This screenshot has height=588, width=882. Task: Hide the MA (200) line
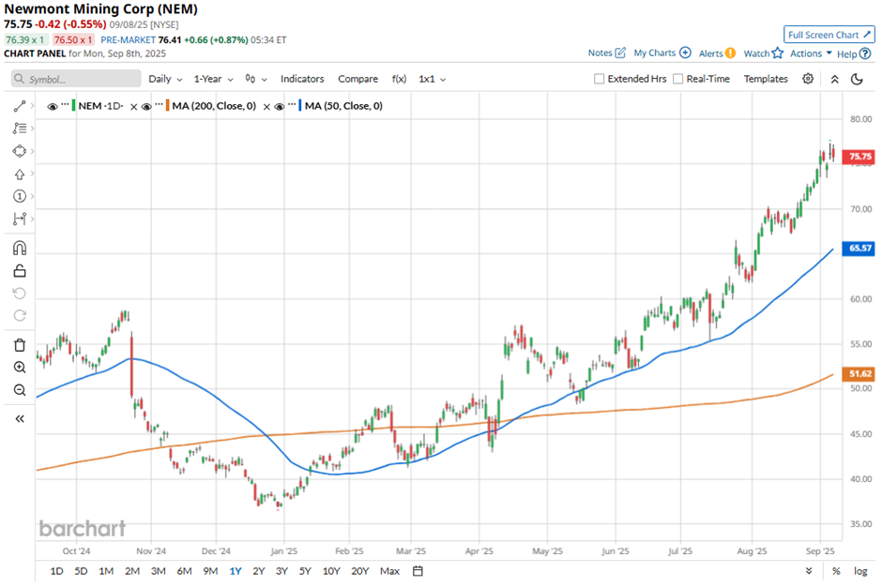point(146,106)
